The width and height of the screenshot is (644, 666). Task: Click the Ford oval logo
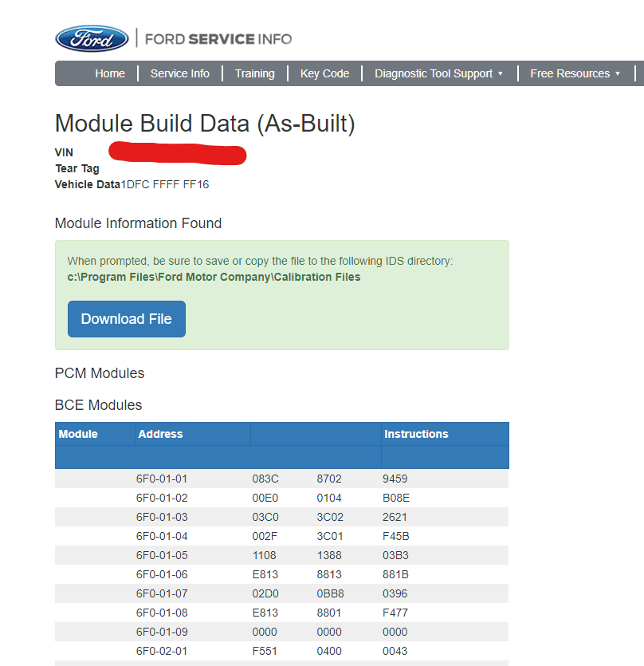(x=92, y=38)
